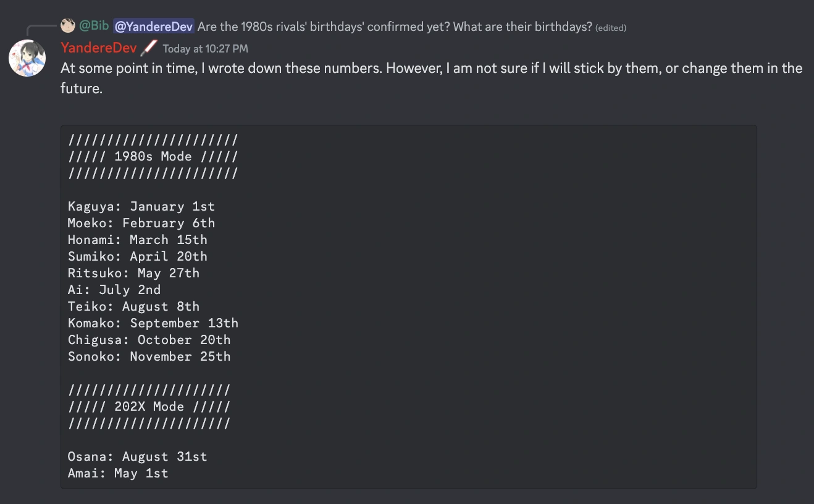Click the "1980s Mode" header in code block
This screenshot has width=814, height=504.
coord(153,157)
